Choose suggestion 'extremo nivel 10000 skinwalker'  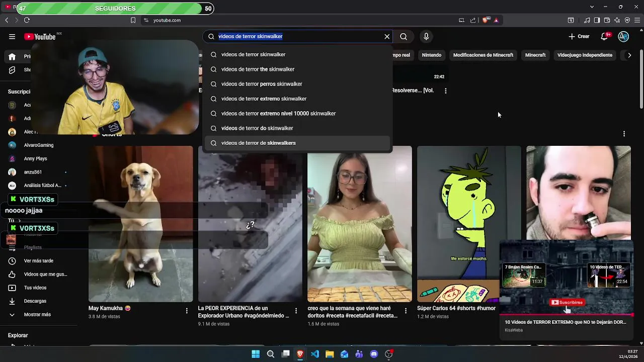297,113
